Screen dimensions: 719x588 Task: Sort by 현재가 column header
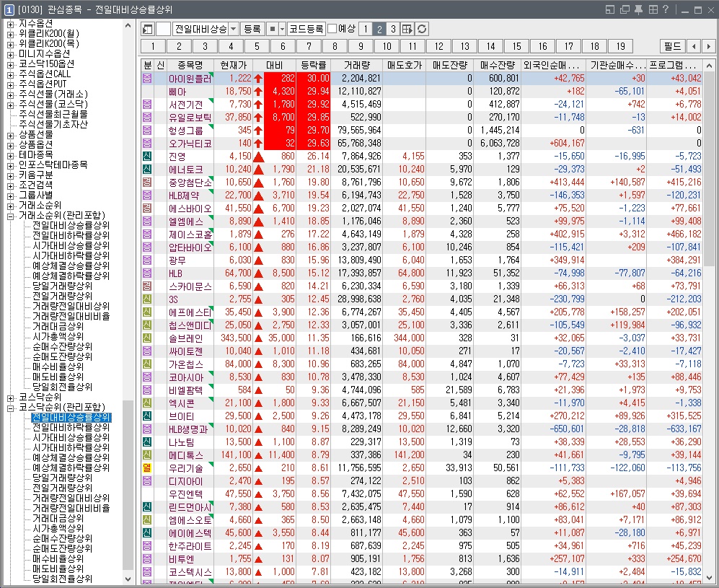tap(234, 65)
